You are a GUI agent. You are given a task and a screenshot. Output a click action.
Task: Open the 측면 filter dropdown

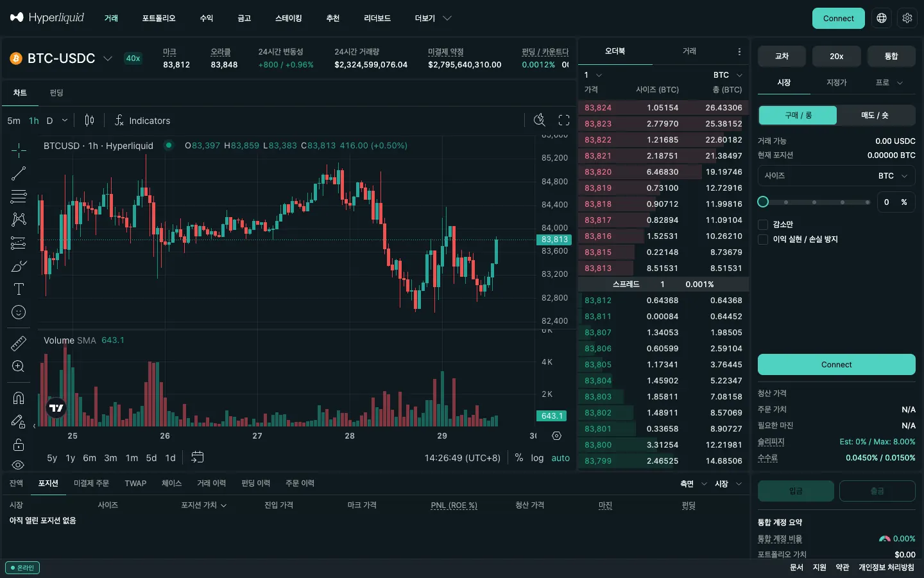click(693, 484)
